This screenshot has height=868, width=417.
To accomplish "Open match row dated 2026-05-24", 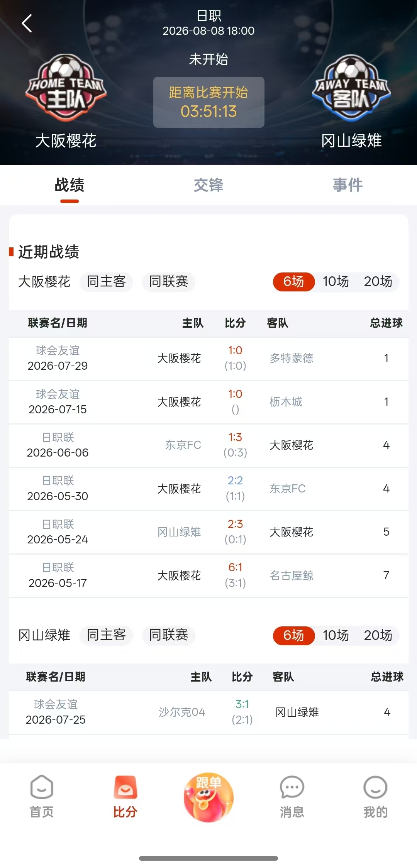I will [208, 532].
